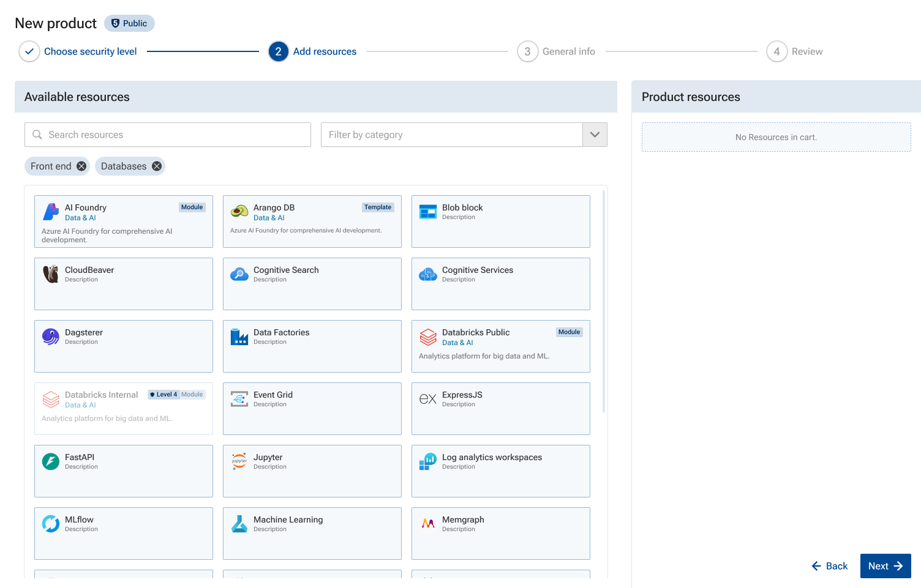The image size is (921, 588).
Task: Click the Module badge on AI Foundry
Action: (192, 207)
